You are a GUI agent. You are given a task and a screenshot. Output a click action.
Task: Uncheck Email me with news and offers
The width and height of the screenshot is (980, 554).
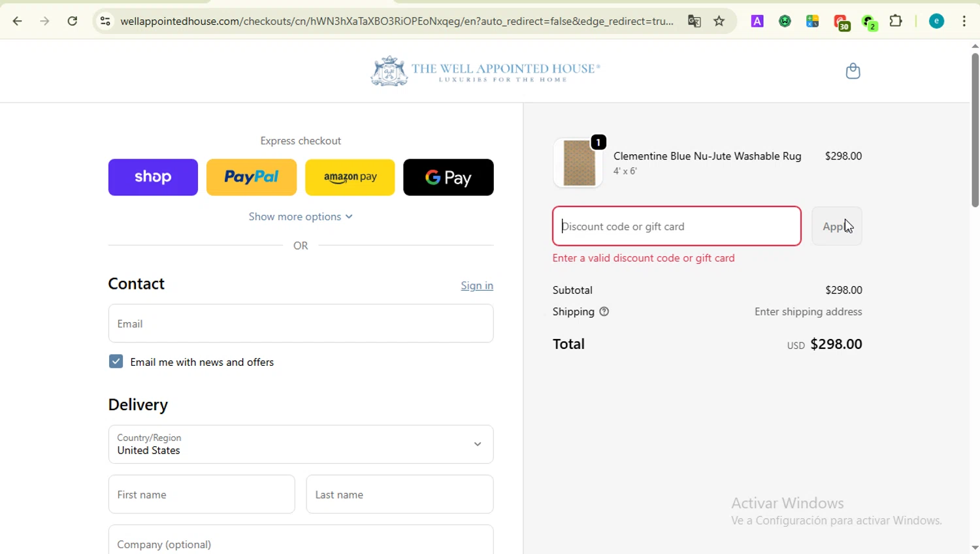tap(116, 361)
